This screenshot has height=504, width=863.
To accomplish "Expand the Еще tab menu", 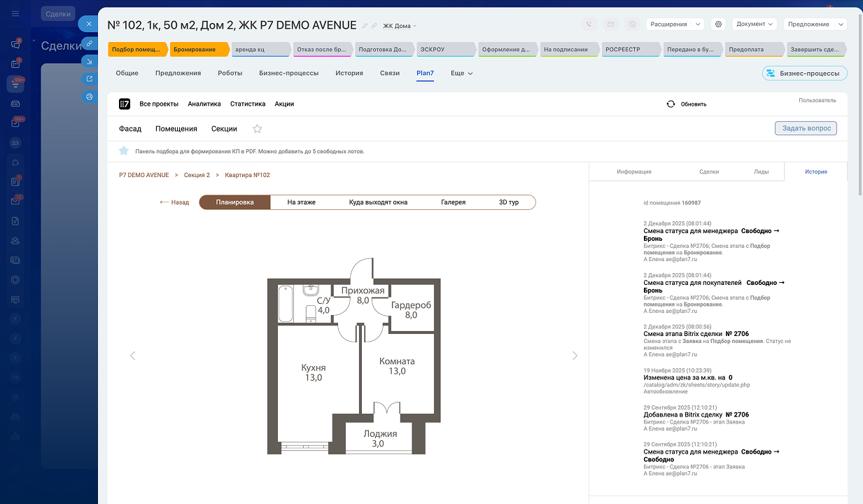I will click(x=461, y=73).
